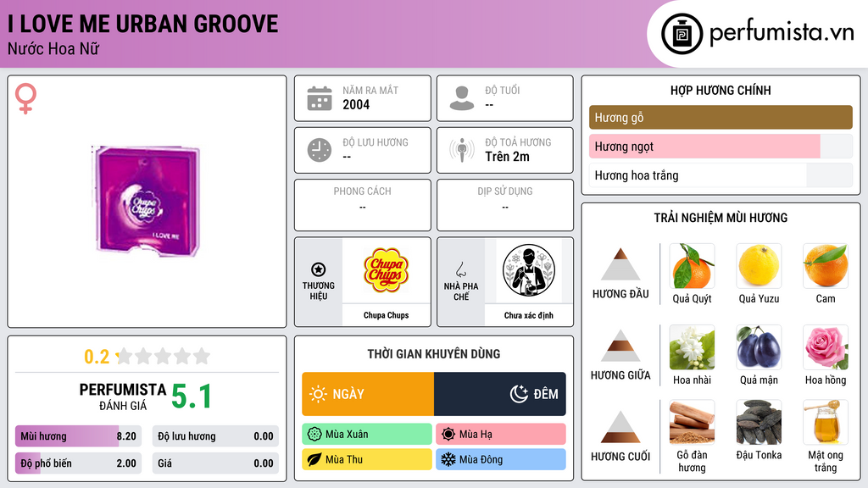The width and height of the screenshot is (868, 488).
Task: Open the Mật ong trắng note image
Action: (826, 423)
